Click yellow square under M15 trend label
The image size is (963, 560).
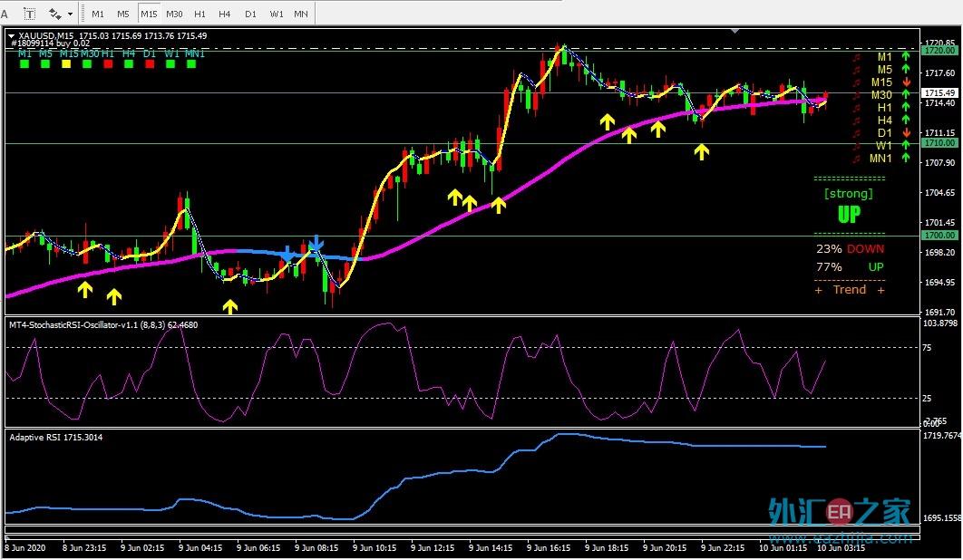[x=66, y=63]
